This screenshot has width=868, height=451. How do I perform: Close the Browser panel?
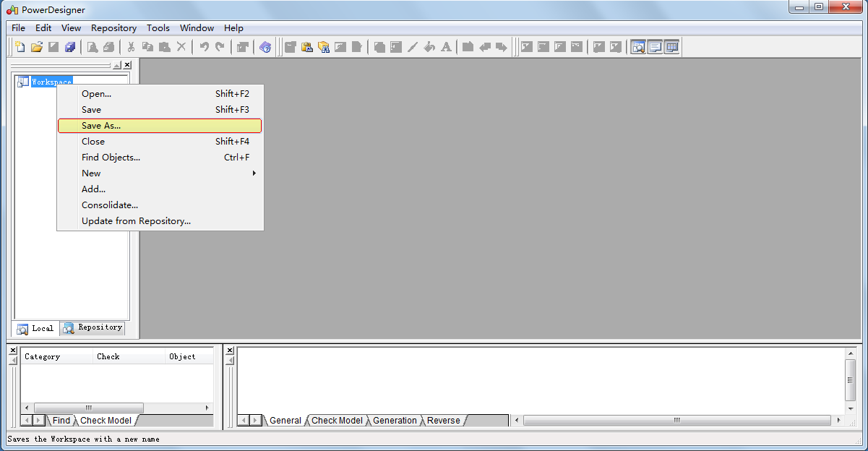(127, 65)
